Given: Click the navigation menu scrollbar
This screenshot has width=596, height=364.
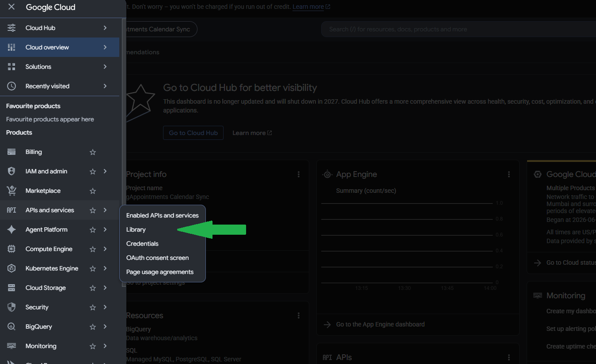Looking at the screenshot, I should point(123,152).
